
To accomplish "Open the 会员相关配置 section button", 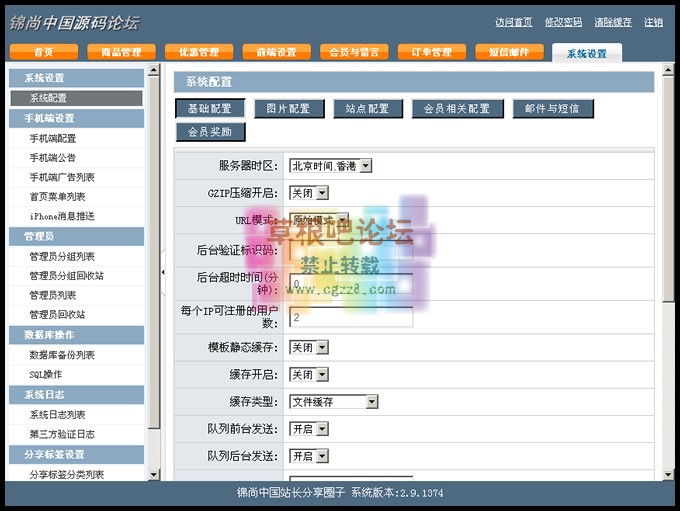I will tap(458, 108).
